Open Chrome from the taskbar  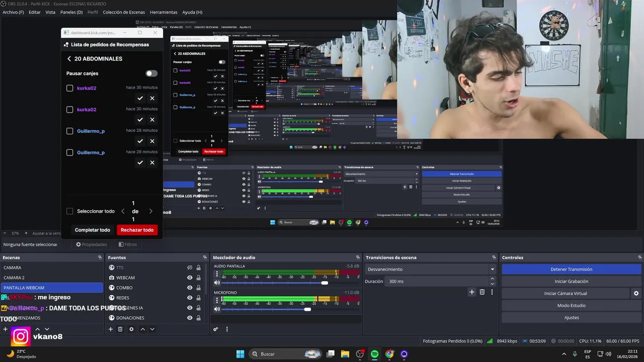pos(389,354)
